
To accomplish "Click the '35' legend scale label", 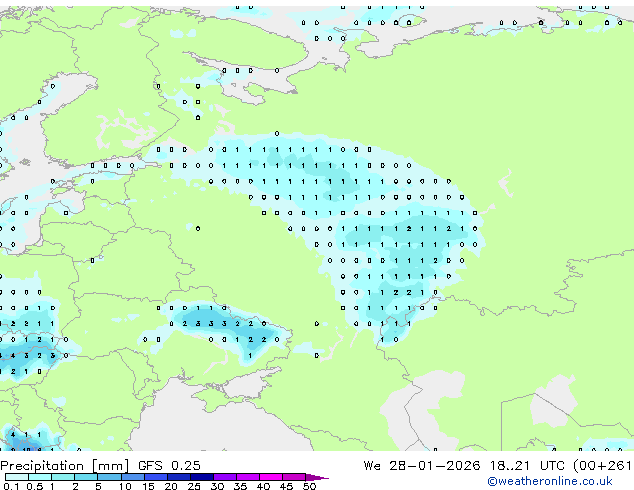I will [240, 486].
